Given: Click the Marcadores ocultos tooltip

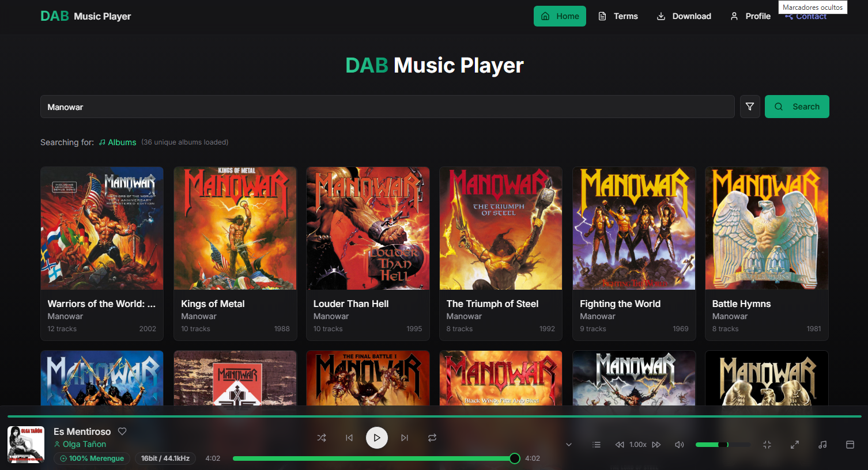Looking at the screenshot, I should (x=813, y=7).
